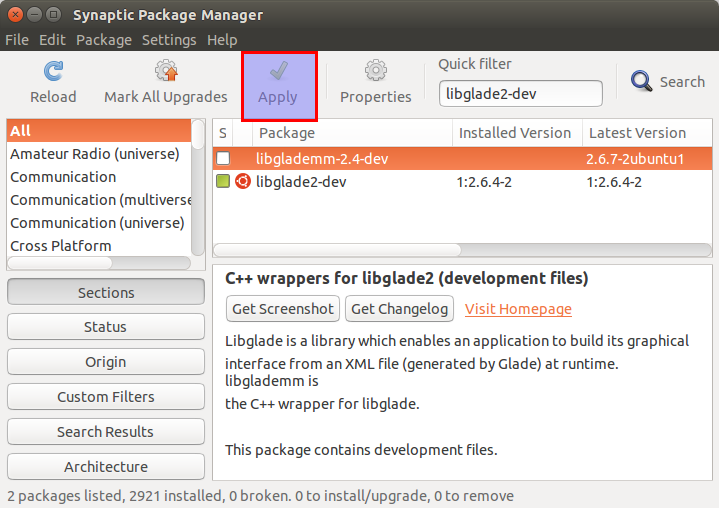Click the Mark All Upgrades gear icon
Image resolution: width=719 pixels, height=508 pixels.
[x=166, y=71]
